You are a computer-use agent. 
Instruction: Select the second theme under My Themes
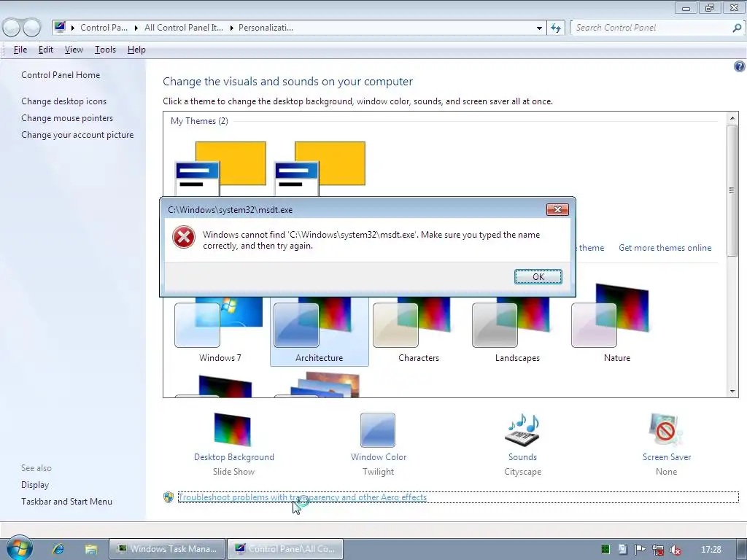tap(320, 168)
